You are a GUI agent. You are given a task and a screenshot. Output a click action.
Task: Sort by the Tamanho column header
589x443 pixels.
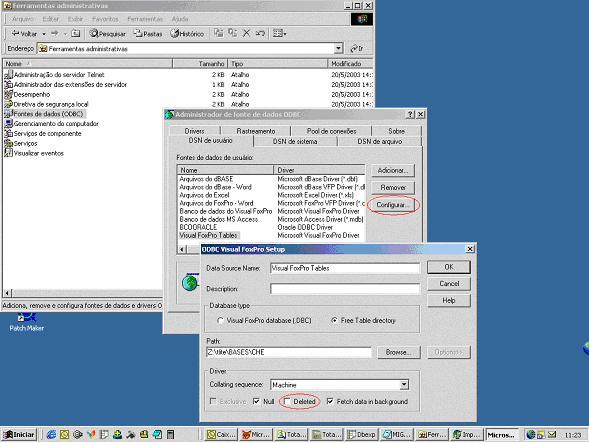tap(200, 64)
